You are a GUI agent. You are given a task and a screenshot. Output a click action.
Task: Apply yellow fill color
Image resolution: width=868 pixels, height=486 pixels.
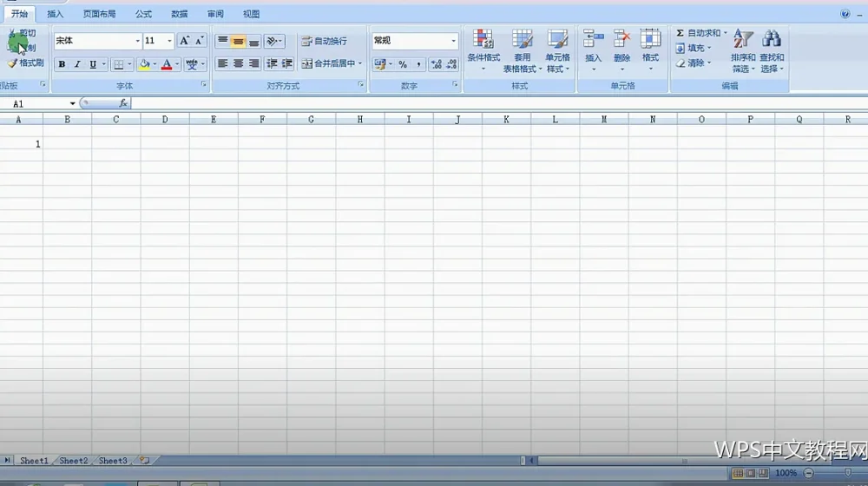coord(144,64)
